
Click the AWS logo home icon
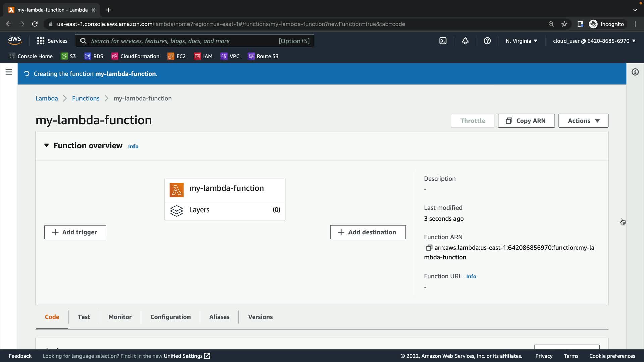15,41
